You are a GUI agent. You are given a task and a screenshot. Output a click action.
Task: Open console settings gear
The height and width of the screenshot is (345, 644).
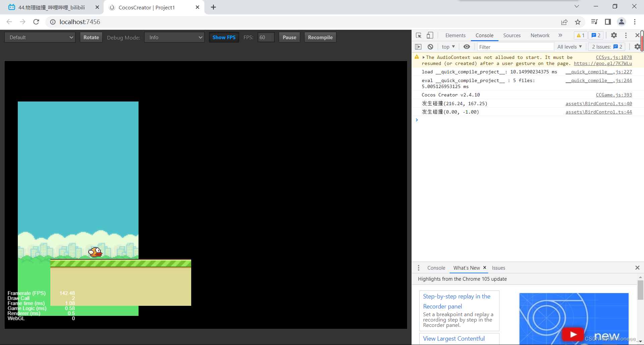(637, 47)
